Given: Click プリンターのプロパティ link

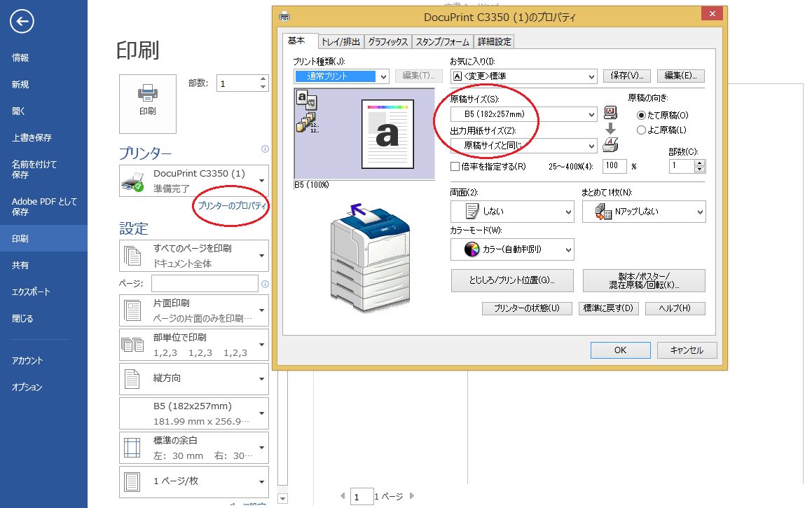Looking at the screenshot, I should (x=232, y=205).
